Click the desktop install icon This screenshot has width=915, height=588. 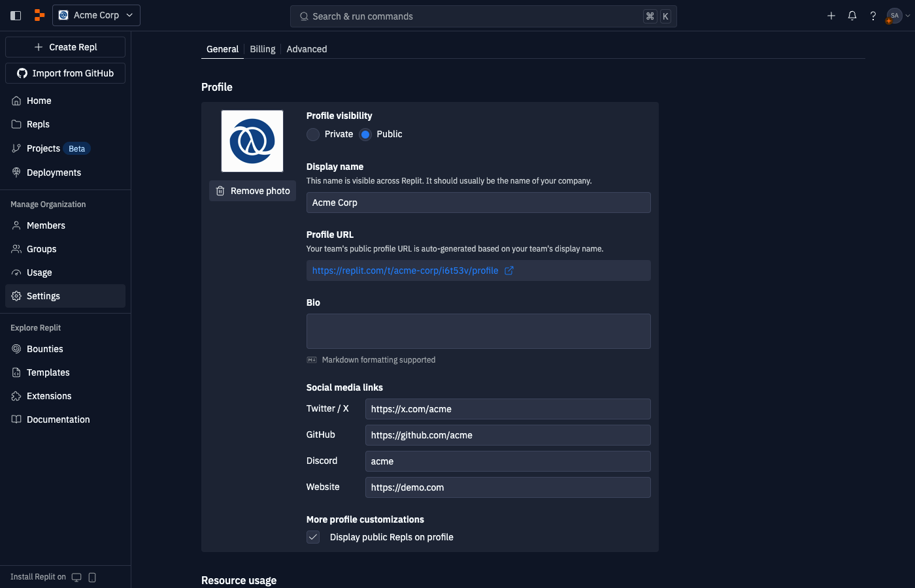click(76, 577)
